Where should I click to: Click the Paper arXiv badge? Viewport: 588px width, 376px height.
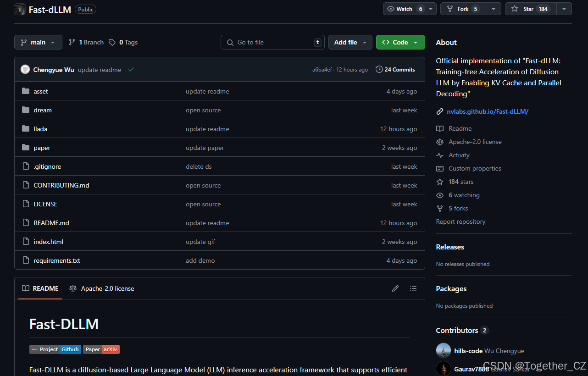101,349
